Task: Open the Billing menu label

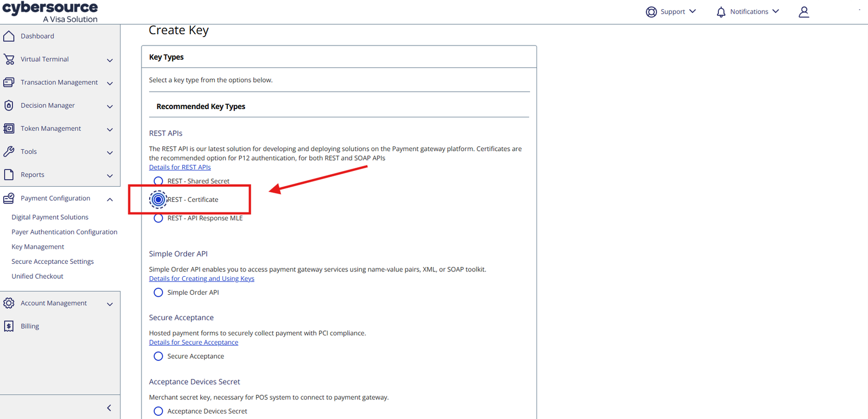Action: point(30,326)
